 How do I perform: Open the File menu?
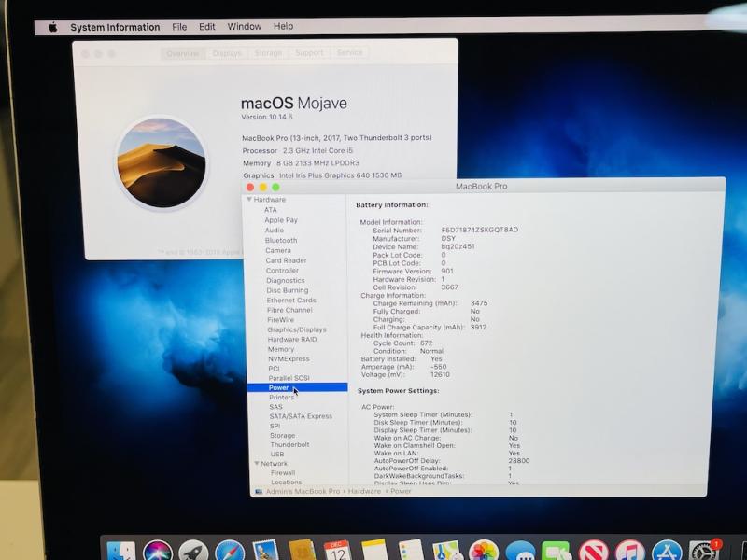pyautogui.click(x=179, y=27)
